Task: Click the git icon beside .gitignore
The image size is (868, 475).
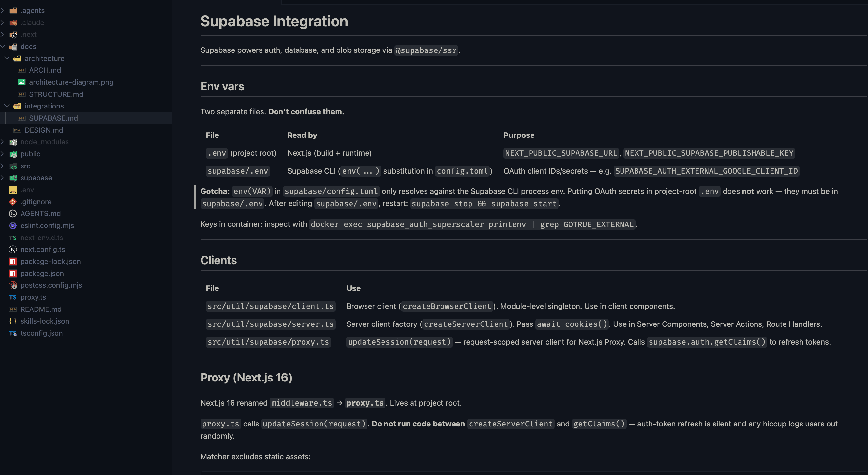Action: pos(13,202)
